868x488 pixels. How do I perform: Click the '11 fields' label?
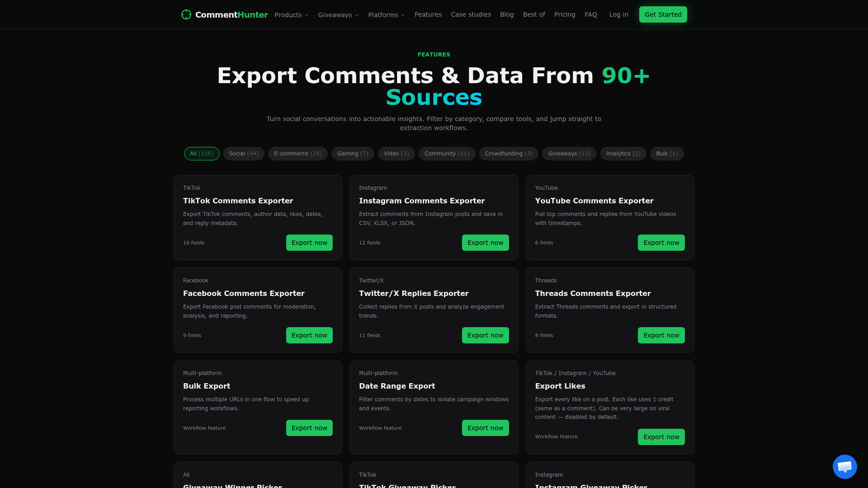click(x=369, y=335)
